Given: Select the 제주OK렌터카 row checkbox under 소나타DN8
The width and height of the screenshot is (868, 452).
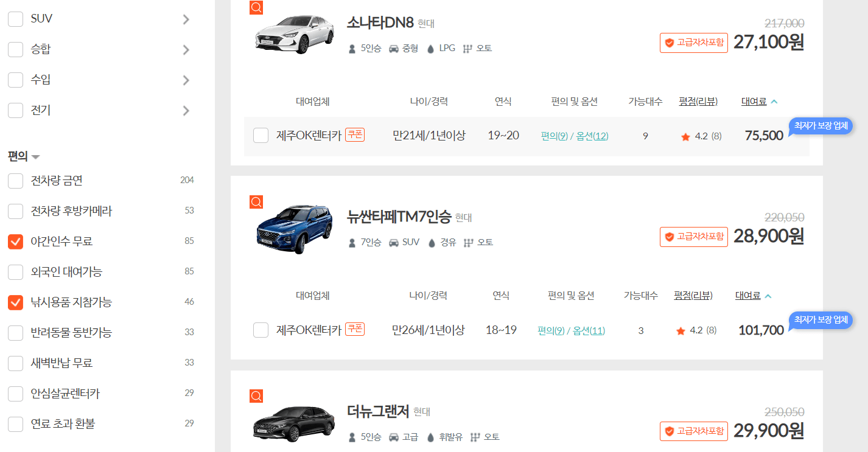Looking at the screenshot, I should pyautogui.click(x=261, y=136).
